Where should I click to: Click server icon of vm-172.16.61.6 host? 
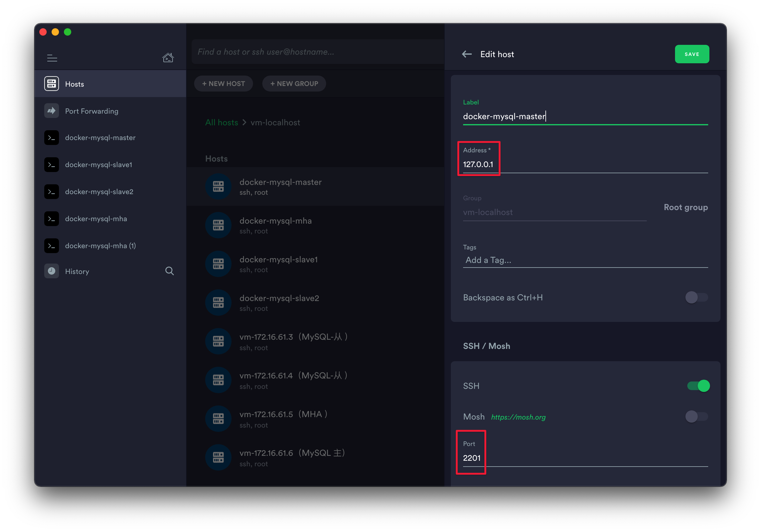coord(218,458)
